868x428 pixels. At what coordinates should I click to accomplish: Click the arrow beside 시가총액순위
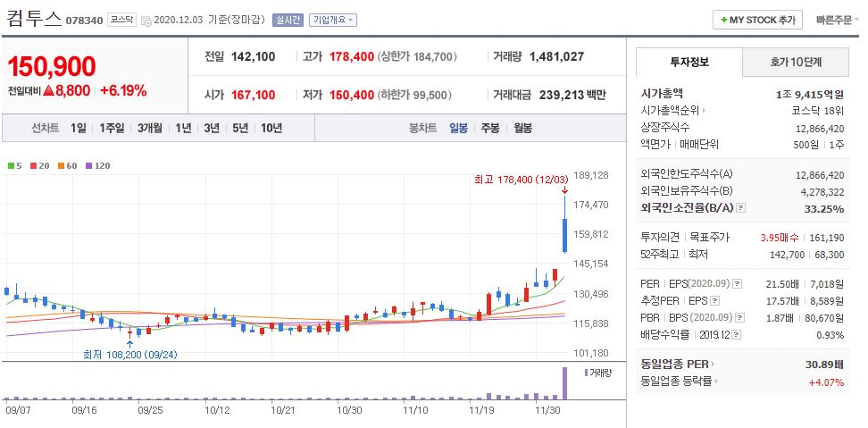pos(705,111)
